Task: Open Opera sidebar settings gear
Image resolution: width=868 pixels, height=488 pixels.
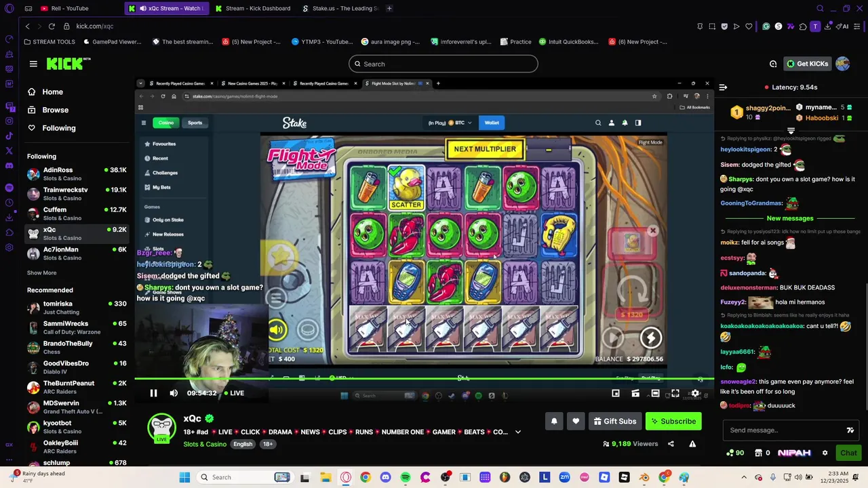Action: click(9, 247)
